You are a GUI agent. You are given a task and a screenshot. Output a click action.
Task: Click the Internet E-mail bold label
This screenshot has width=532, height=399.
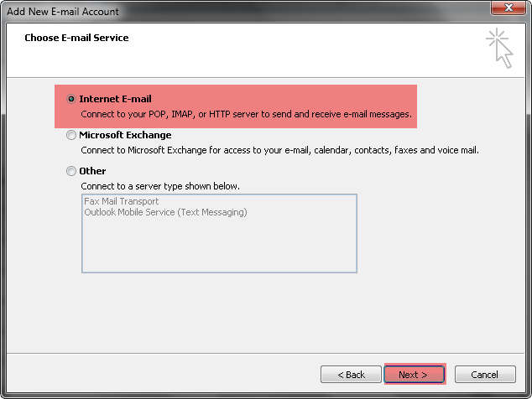[x=115, y=99]
